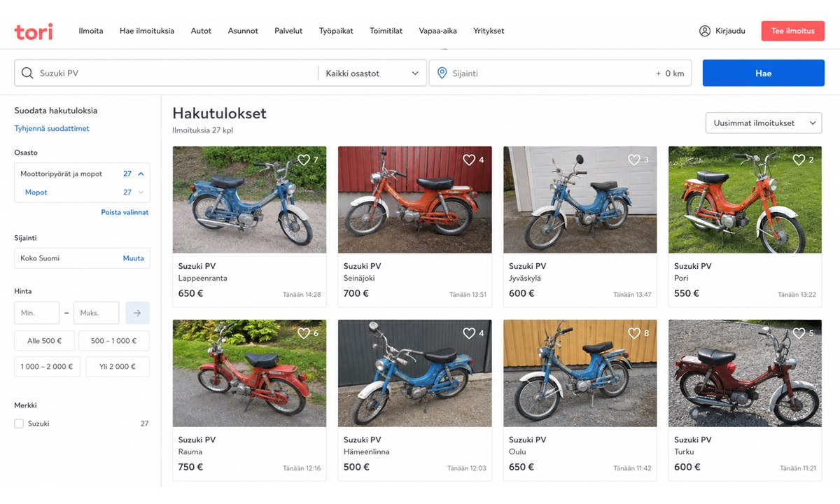Screen dimensions: 840x504
Task: Tick the Suzuki brand checkbox
Action: pos(19,423)
